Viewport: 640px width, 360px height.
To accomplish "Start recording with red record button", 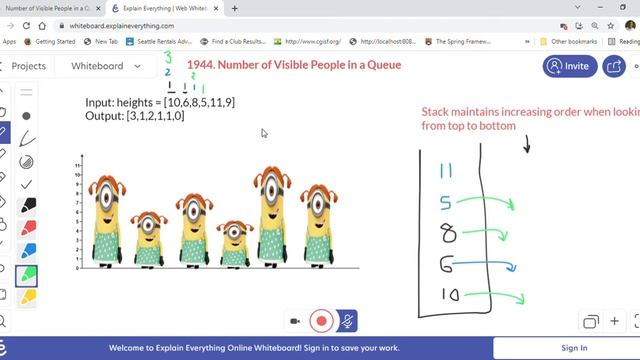I will click(322, 321).
